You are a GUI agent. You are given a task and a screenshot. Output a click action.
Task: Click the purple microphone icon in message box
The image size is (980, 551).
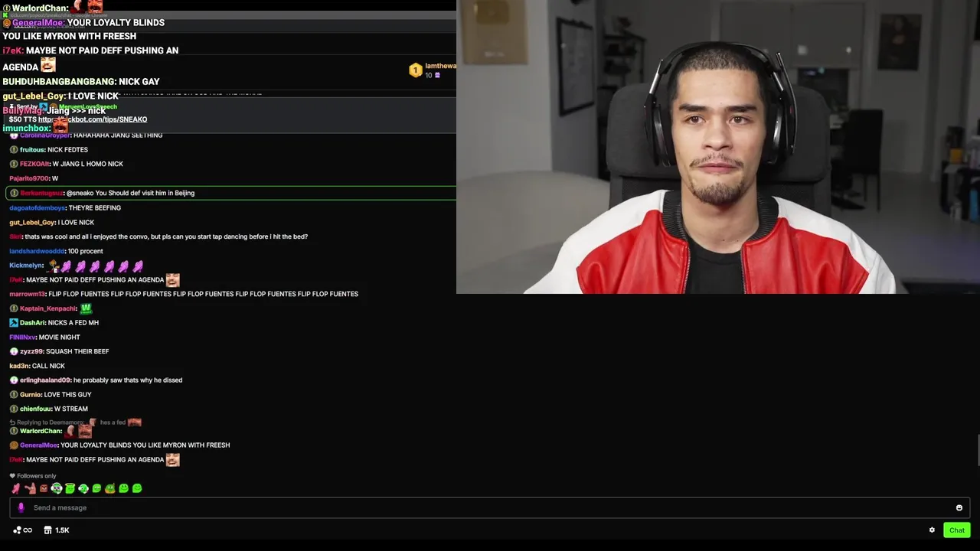21,507
